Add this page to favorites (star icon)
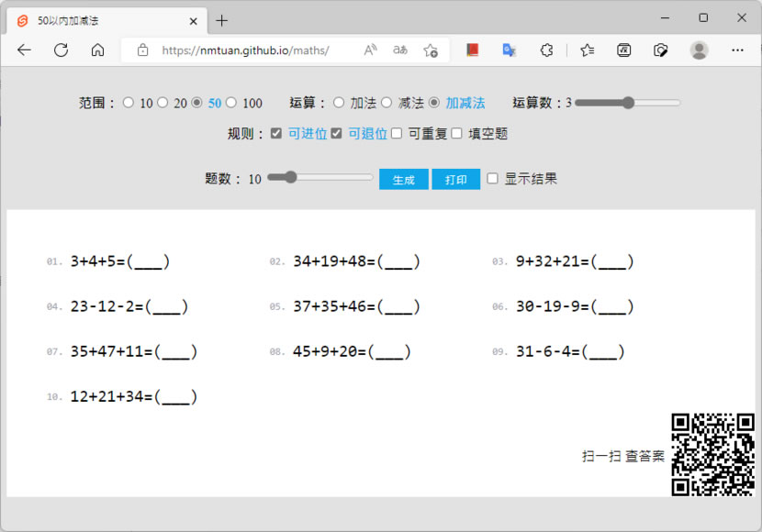The image size is (762, 532). pos(431,50)
